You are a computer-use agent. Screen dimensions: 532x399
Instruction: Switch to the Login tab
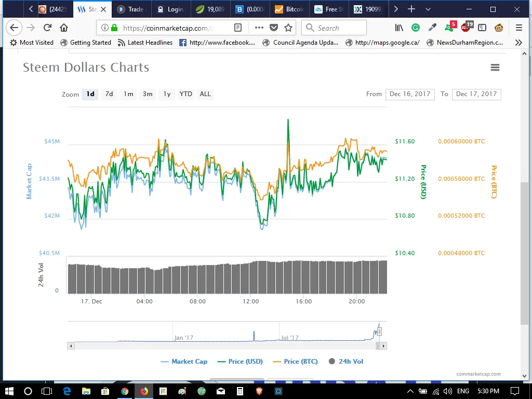170,9
